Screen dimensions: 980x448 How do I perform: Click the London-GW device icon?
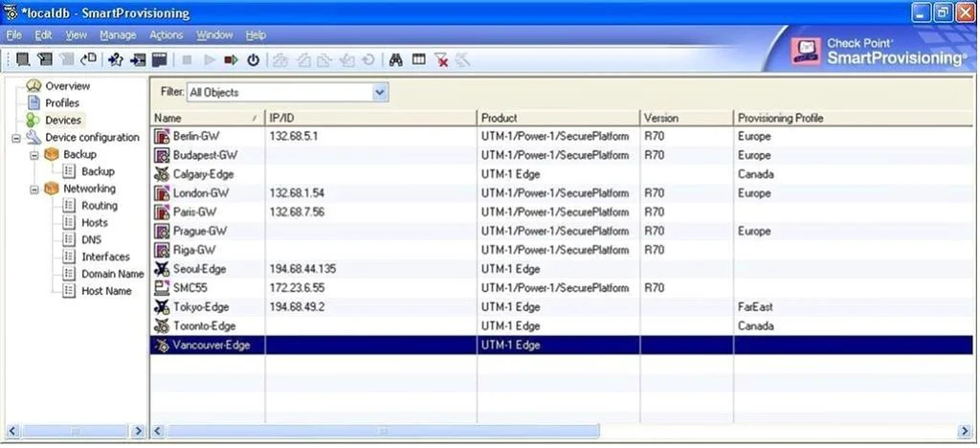[x=163, y=193]
